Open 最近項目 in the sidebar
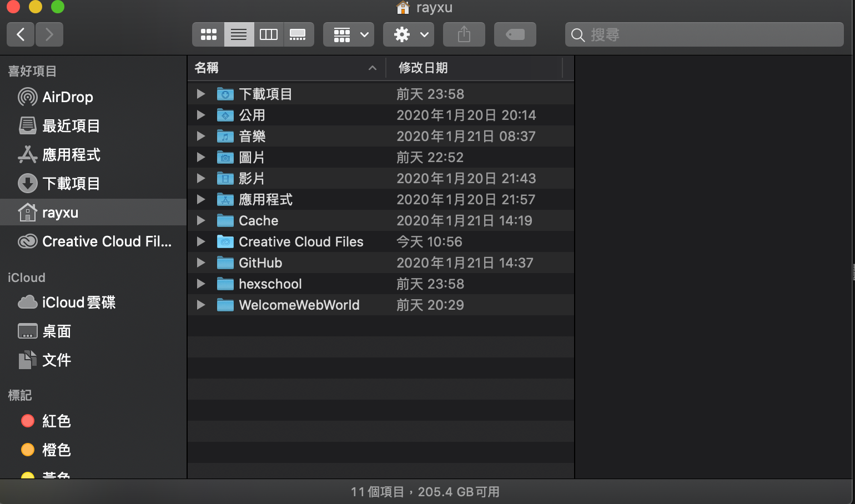The height and width of the screenshot is (504, 855). click(93, 126)
